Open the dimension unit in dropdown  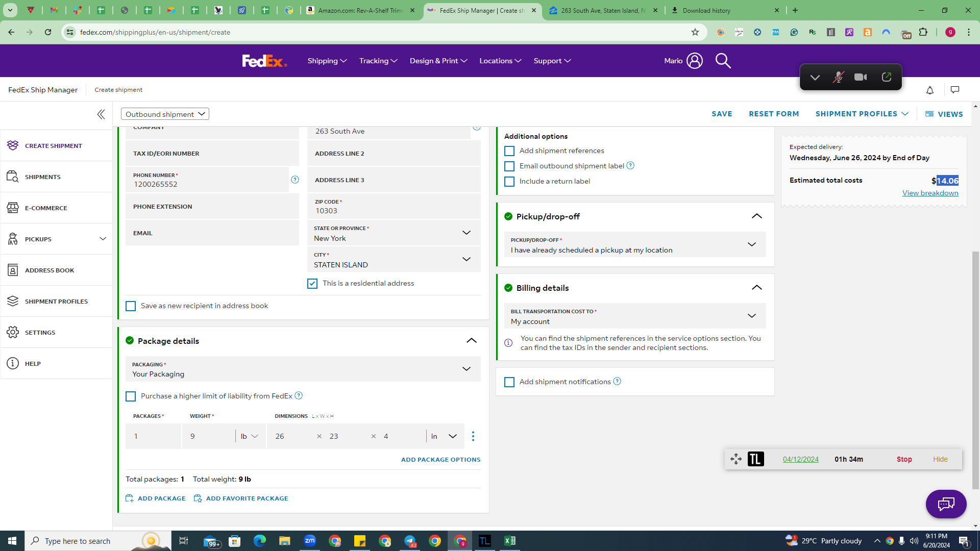click(444, 436)
